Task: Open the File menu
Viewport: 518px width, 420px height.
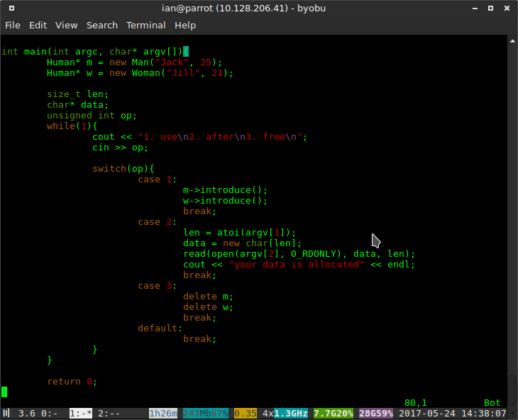Action: pyautogui.click(x=13, y=26)
